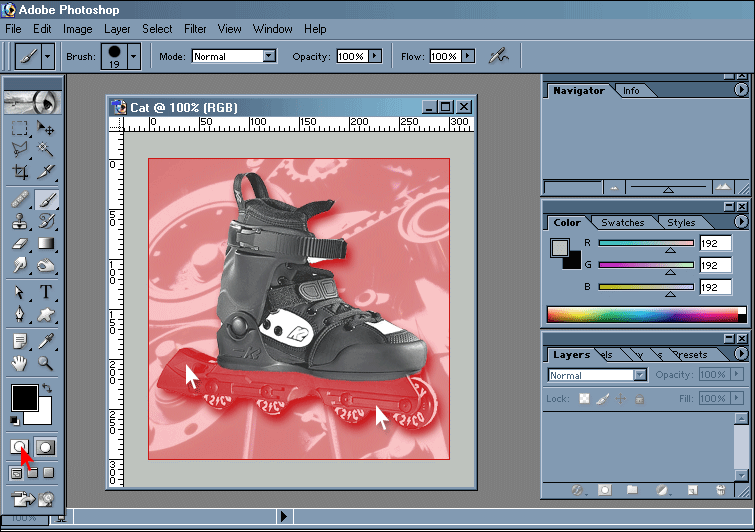Switch to the Swatches tab
Screen dimensions: 755x532
622,222
